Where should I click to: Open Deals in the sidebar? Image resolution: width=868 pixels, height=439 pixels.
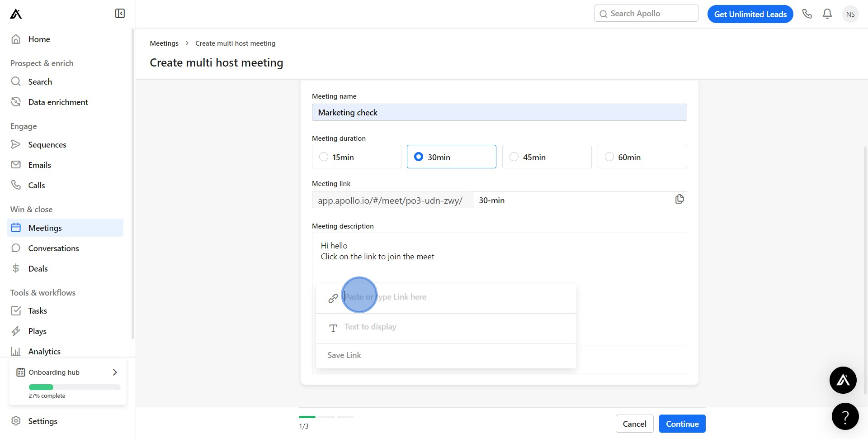[65, 268]
